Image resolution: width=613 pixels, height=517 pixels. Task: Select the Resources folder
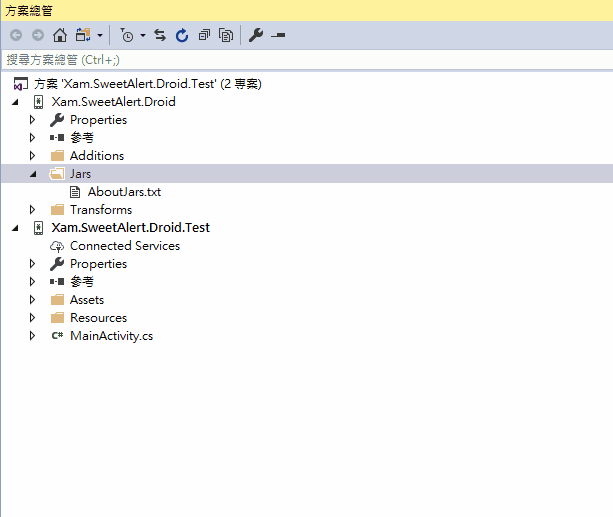[x=98, y=318]
